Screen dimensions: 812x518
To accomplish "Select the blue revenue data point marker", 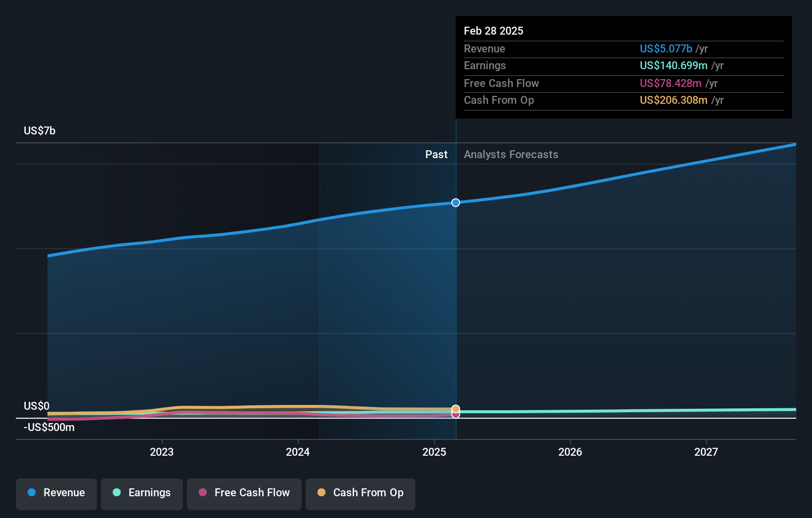I will 455,202.
